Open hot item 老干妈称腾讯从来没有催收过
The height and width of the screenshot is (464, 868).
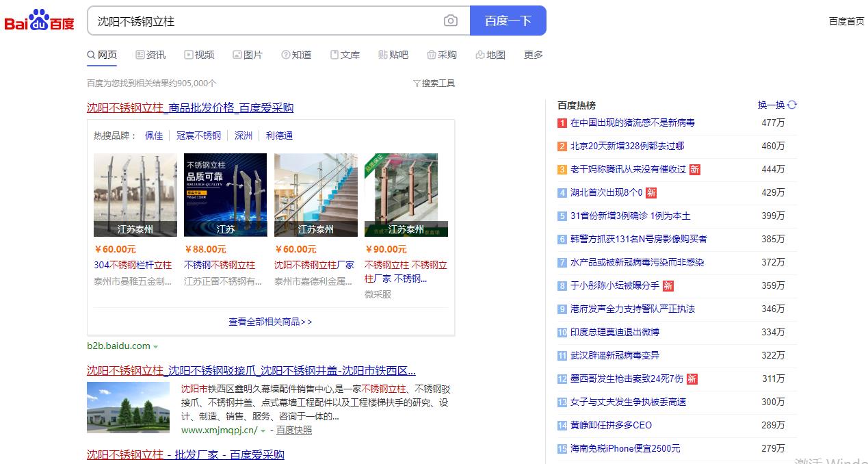628,170
